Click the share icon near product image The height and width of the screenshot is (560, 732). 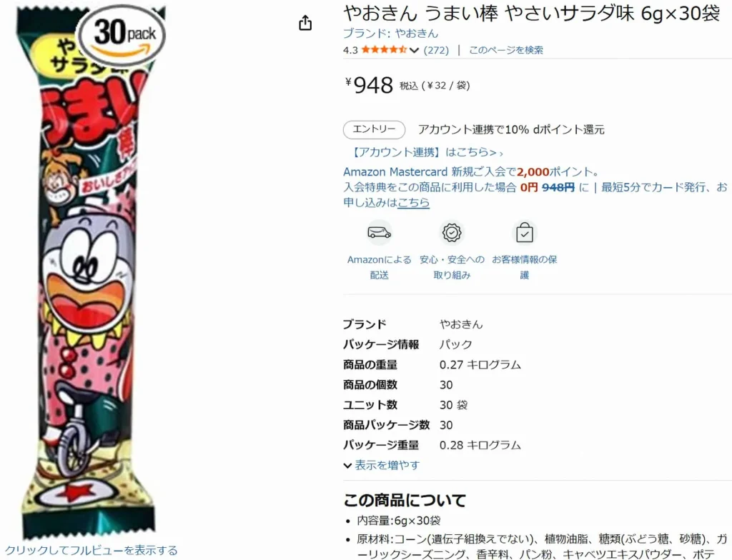pyautogui.click(x=305, y=22)
